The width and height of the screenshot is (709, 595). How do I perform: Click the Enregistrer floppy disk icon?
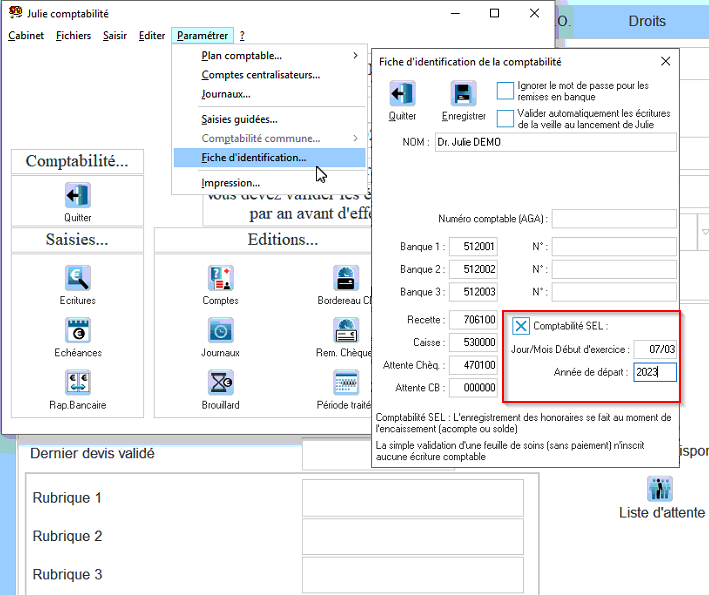(463, 94)
